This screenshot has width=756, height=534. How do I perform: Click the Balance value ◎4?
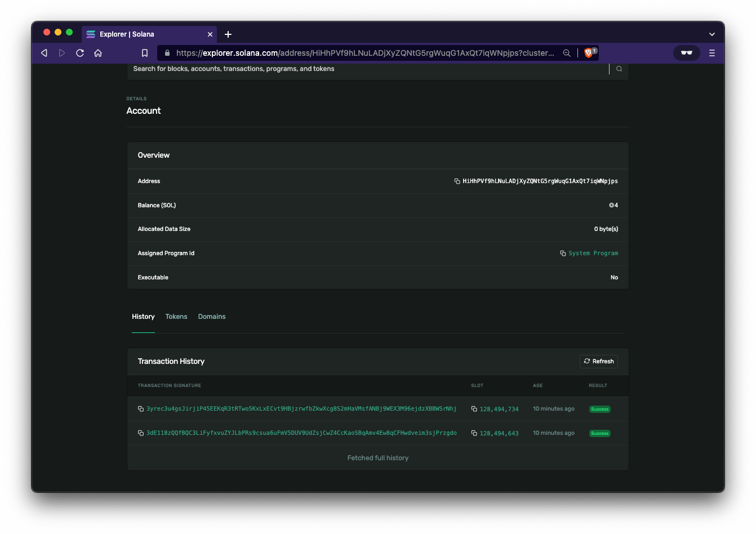pyautogui.click(x=613, y=206)
